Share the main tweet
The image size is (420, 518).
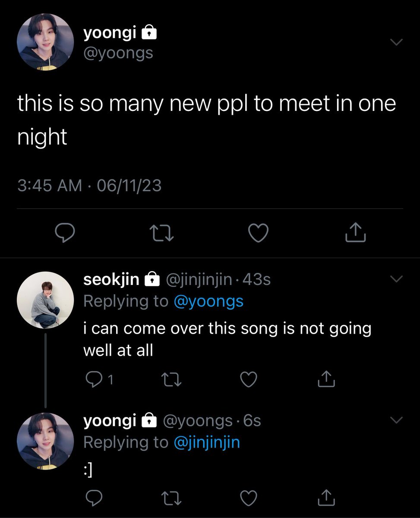[x=356, y=233]
